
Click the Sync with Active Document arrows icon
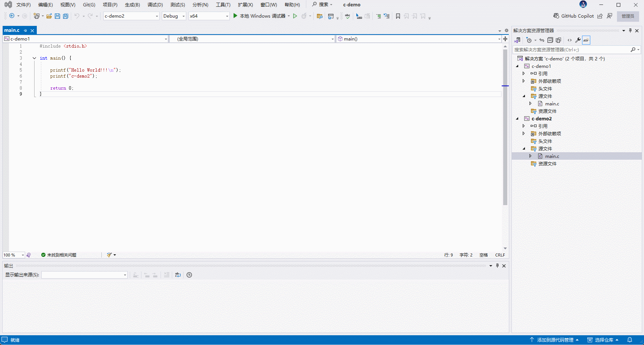pos(542,40)
